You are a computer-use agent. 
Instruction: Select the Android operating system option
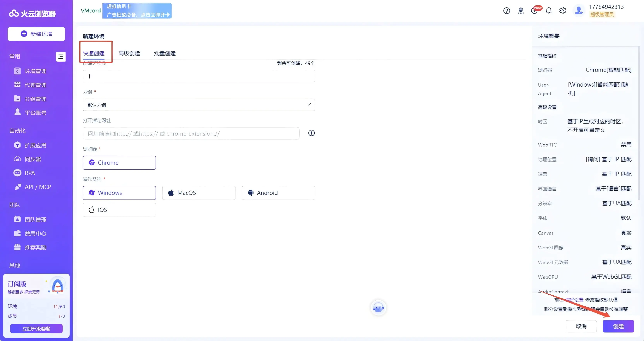(278, 193)
